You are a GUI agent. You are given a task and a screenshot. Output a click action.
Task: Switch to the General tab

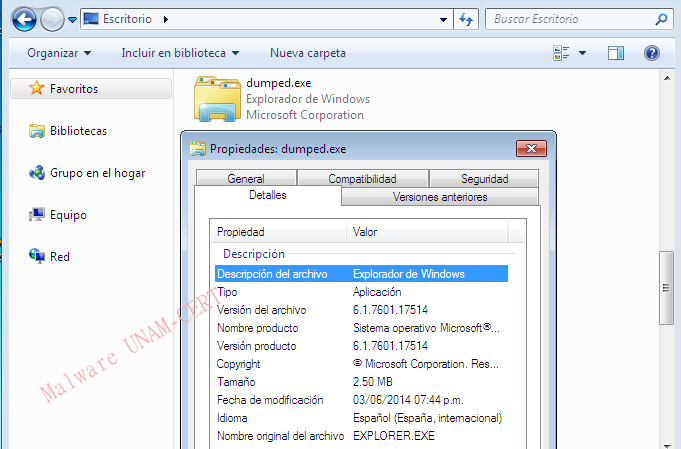pos(246,178)
